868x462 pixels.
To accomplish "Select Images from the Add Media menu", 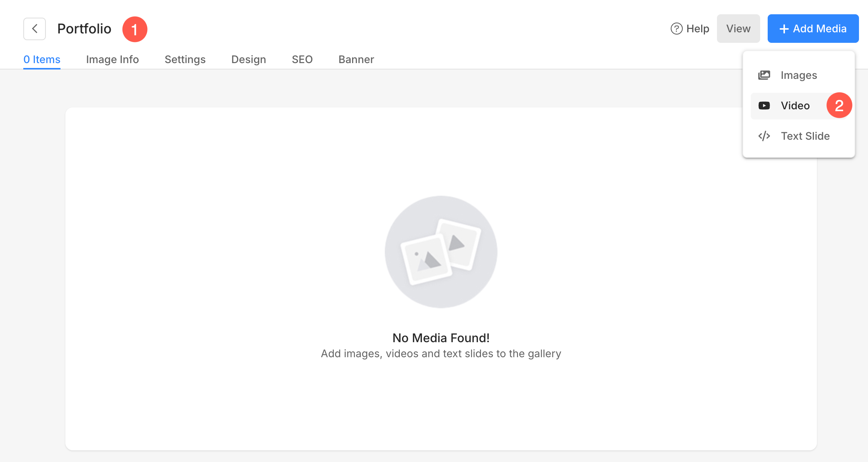I will pyautogui.click(x=799, y=75).
